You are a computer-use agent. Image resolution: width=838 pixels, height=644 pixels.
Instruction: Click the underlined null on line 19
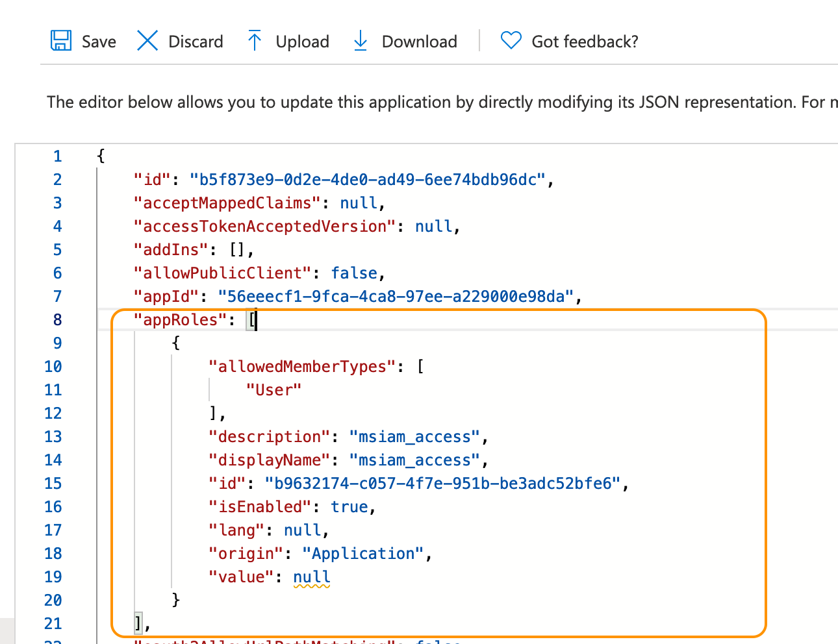pos(312,577)
